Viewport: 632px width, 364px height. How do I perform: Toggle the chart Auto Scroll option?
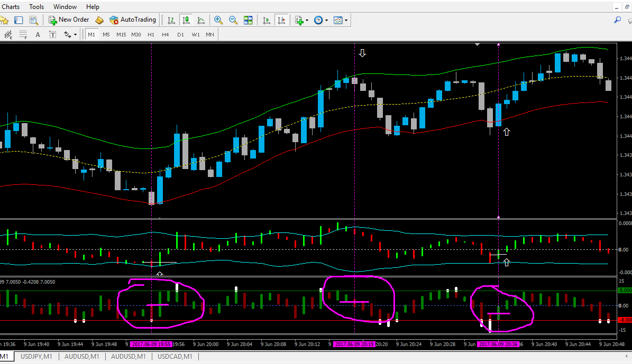267,20
